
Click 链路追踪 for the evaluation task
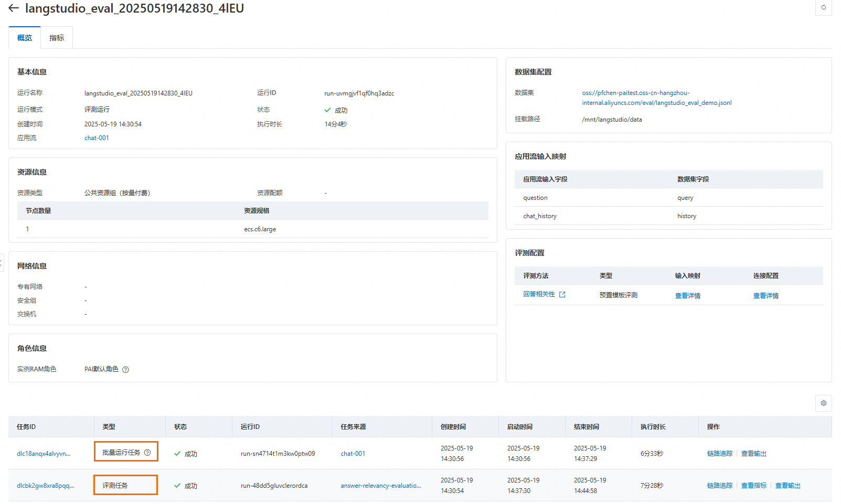pos(719,486)
